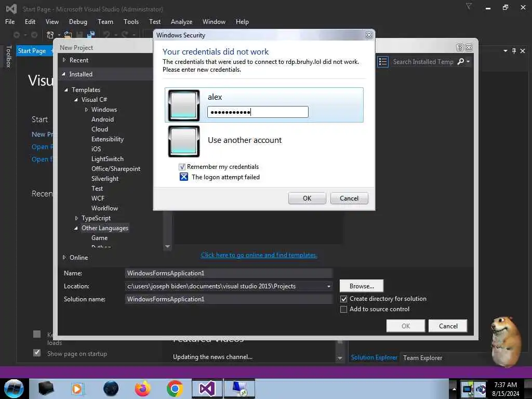
Task: Switch to Visual Studio in the taskbar
Action: click(207, 389)
